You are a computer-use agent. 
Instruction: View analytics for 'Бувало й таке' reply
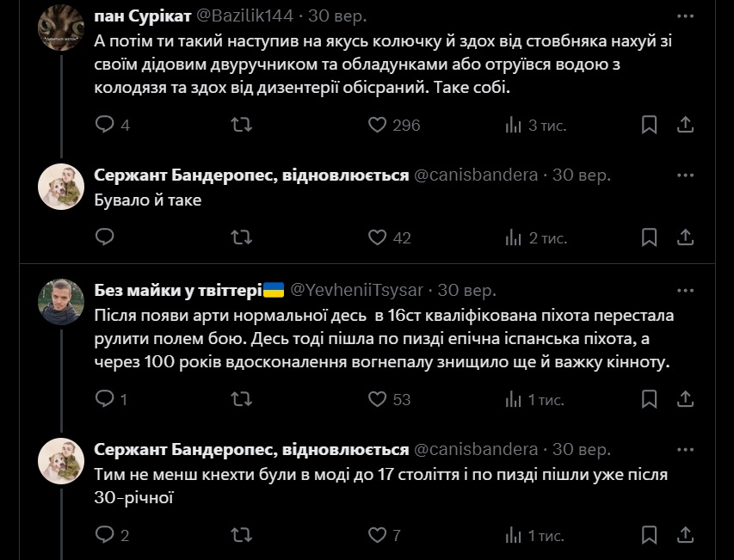[514, 237]
